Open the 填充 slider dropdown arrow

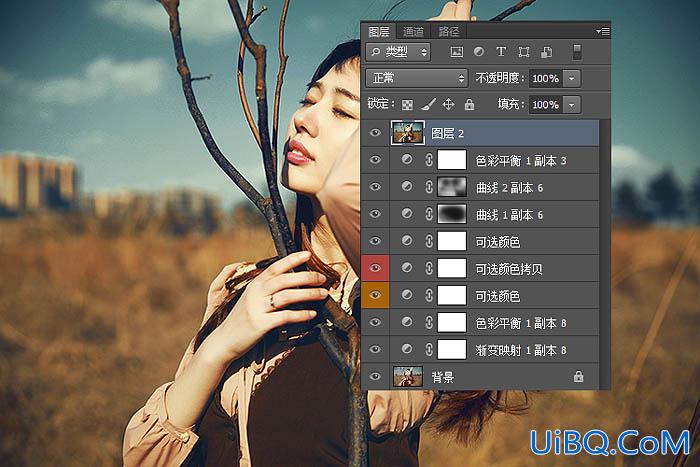[x=572, y=105]
